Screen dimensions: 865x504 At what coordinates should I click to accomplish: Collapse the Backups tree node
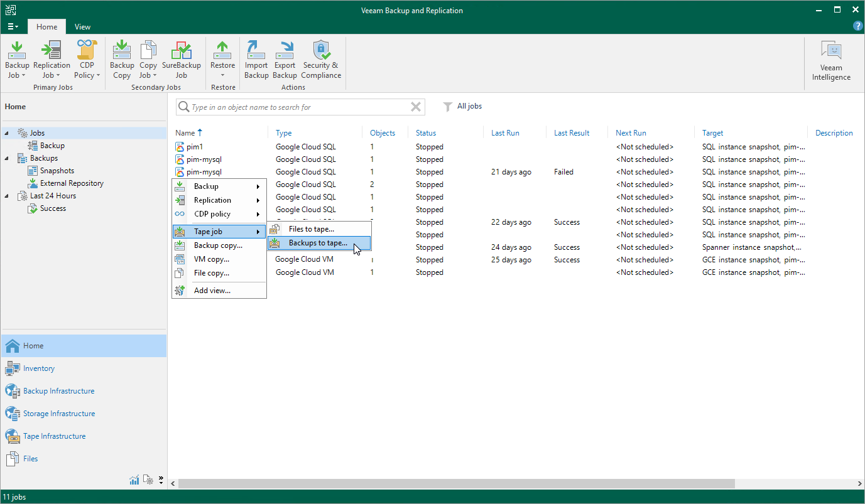coord(8,158)
